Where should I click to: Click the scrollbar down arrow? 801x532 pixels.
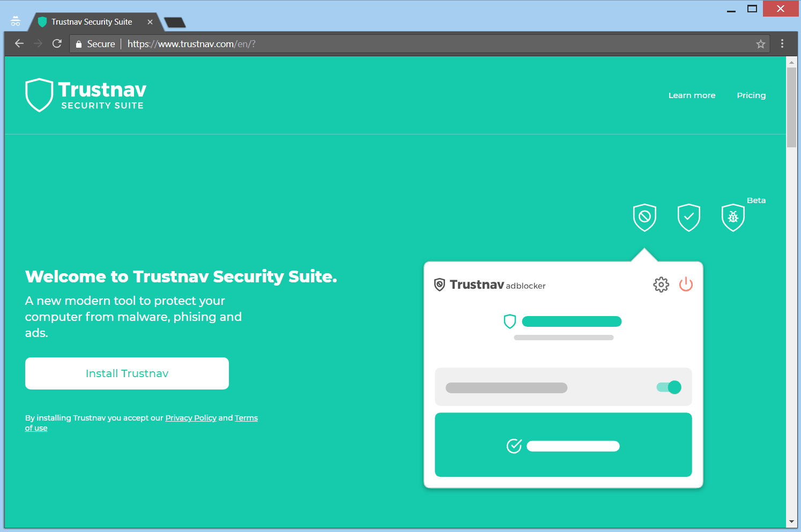tap(791, 522)
